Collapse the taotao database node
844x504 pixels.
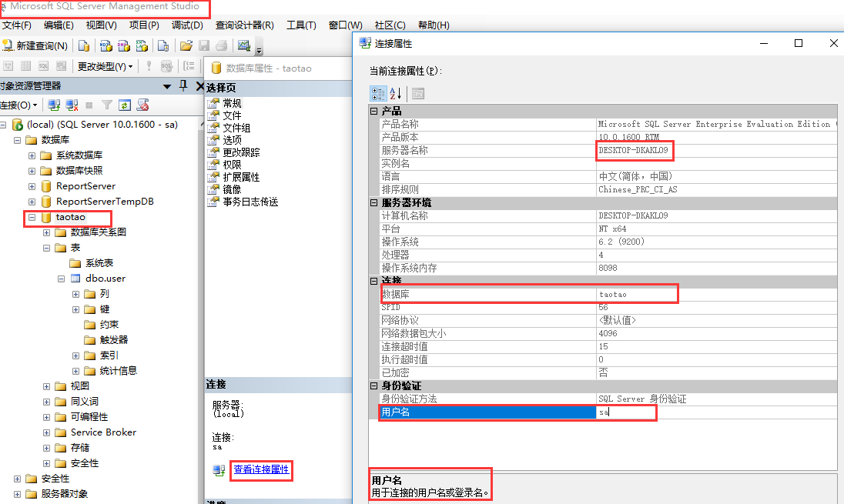[32, 217]
